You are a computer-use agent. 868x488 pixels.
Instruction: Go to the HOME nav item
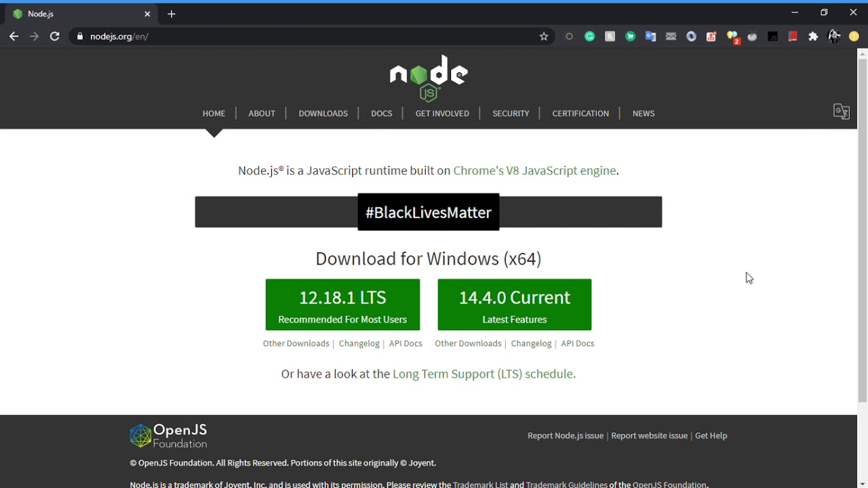coord(214,113)
